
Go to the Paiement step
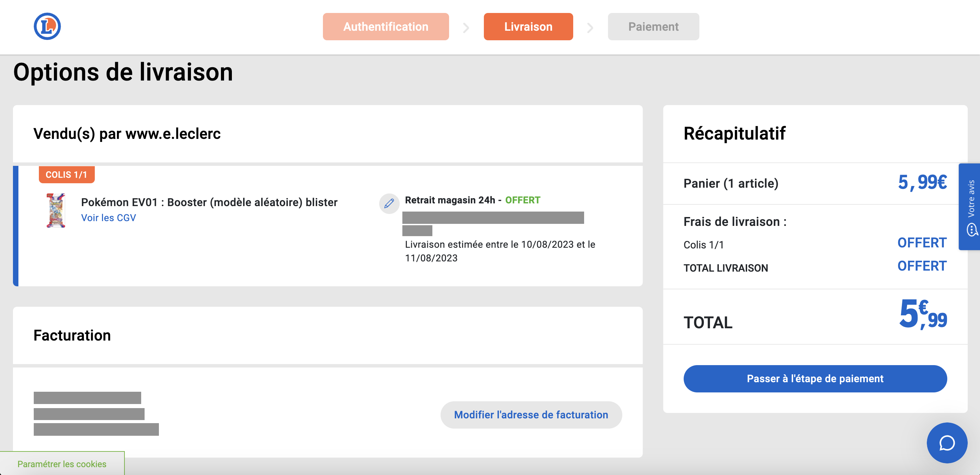click(653, 27)
